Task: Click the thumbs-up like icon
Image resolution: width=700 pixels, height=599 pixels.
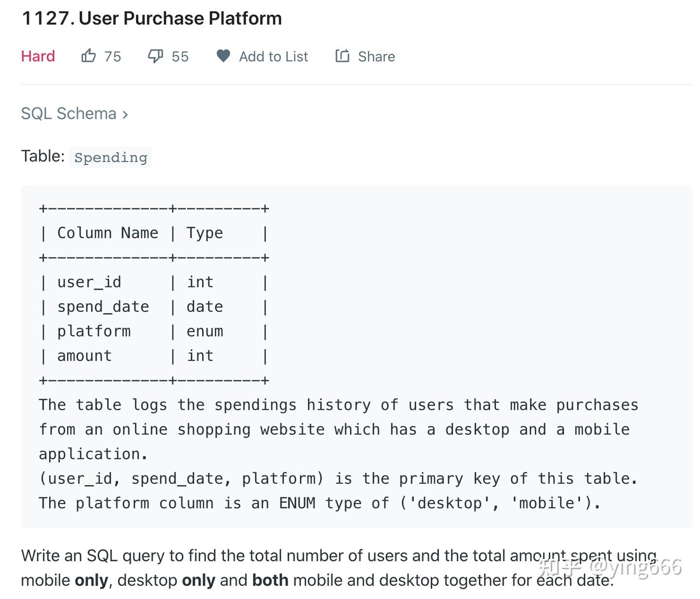Action: [88, 56]
